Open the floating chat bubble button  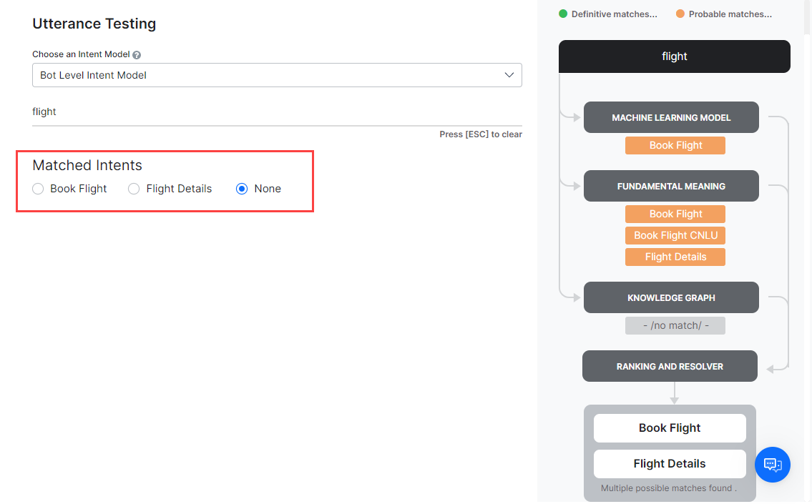(772, 465)
